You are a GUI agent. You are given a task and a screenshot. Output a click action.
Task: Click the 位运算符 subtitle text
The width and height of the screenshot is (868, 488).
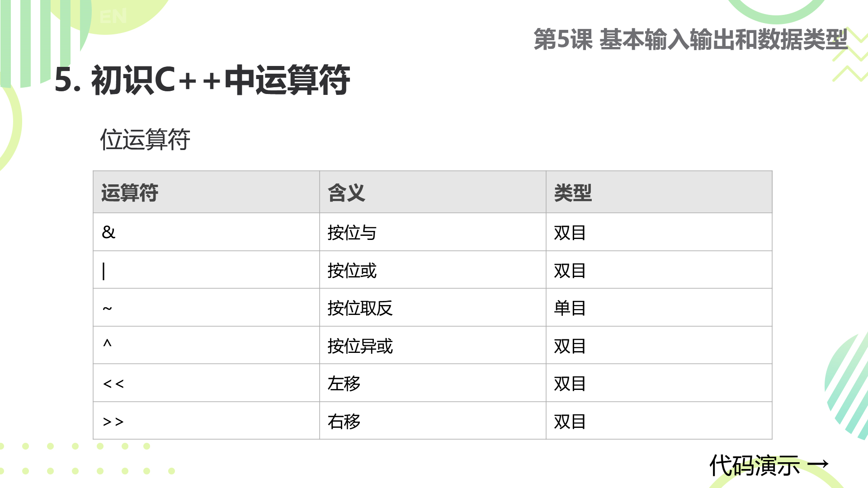(x=145, y=139)
